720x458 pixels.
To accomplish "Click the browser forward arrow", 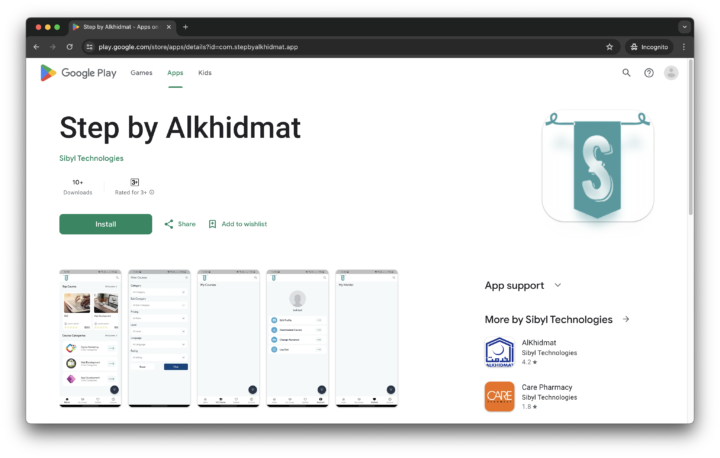I will 53,47.
